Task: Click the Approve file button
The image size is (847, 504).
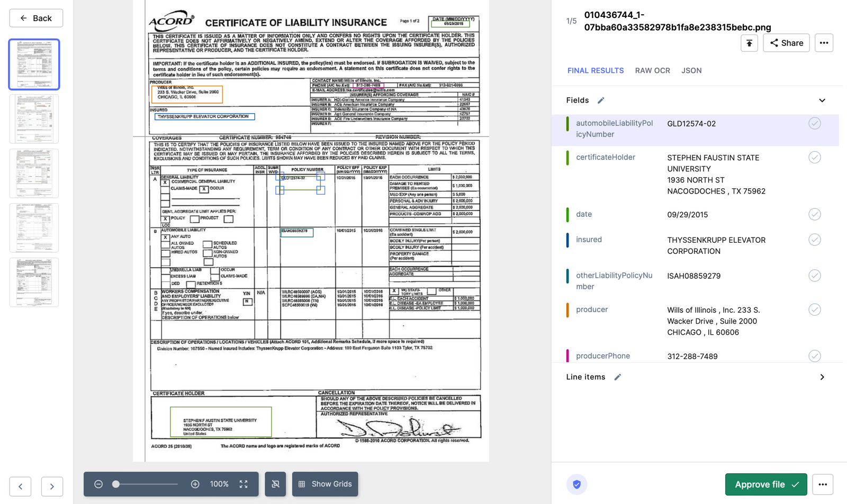Action: click(765, 484)
